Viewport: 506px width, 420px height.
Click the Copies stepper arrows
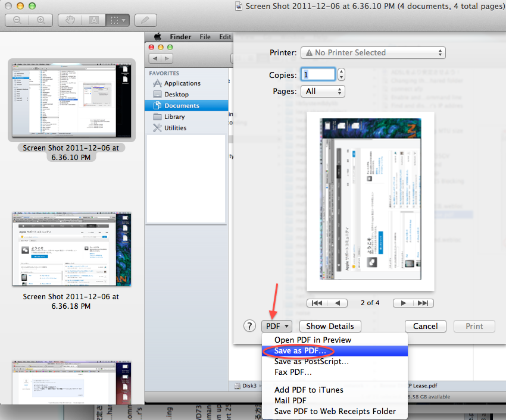coord(341,74)
